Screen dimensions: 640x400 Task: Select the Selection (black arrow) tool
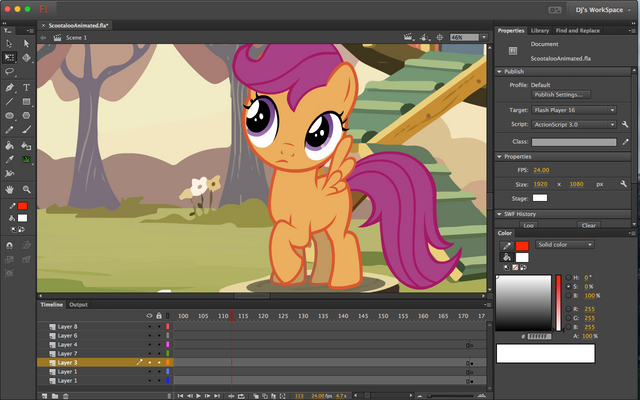(9, 43)
